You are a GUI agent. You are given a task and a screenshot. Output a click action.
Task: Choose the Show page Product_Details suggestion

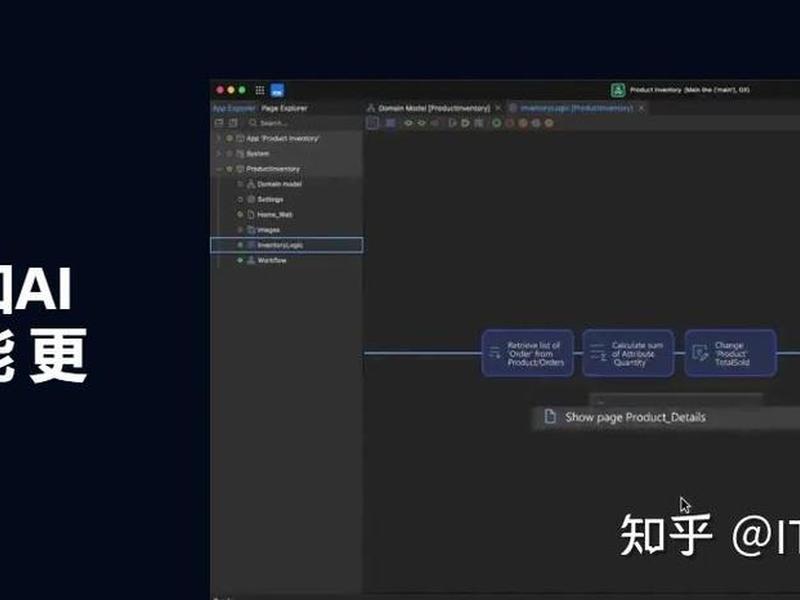(x=666, y=417)
